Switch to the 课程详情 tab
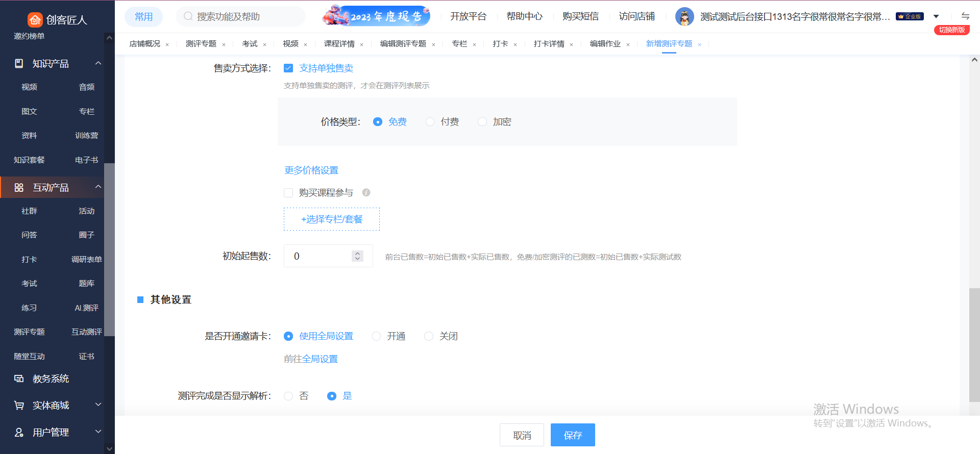 coord(339,44)
